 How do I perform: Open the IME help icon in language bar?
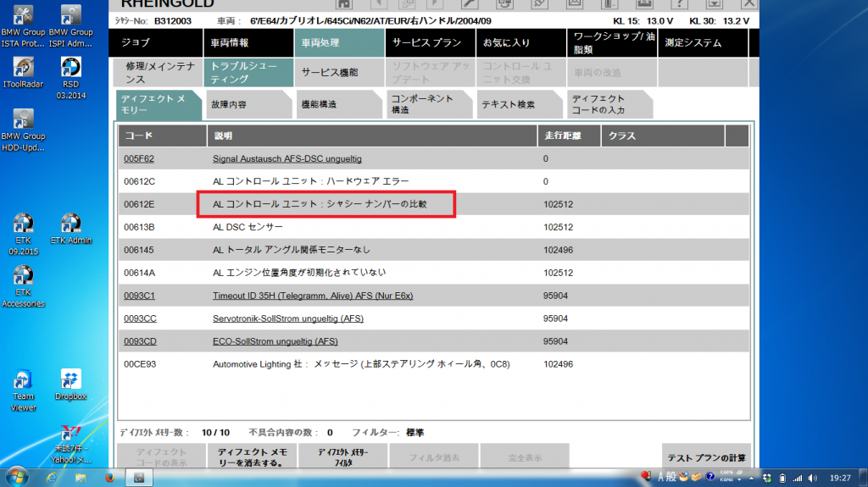710,477
